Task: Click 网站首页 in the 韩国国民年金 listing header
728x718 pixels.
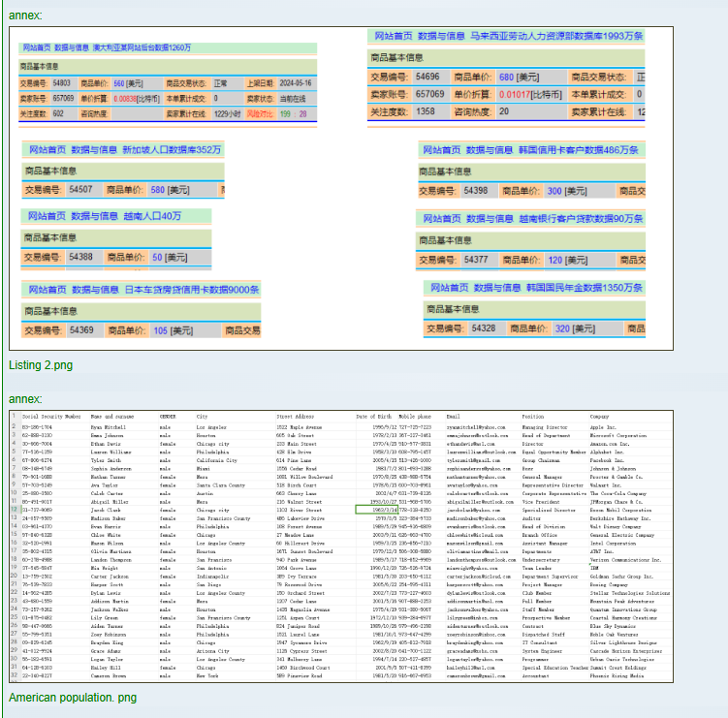Action: click(x=448, y=288)
